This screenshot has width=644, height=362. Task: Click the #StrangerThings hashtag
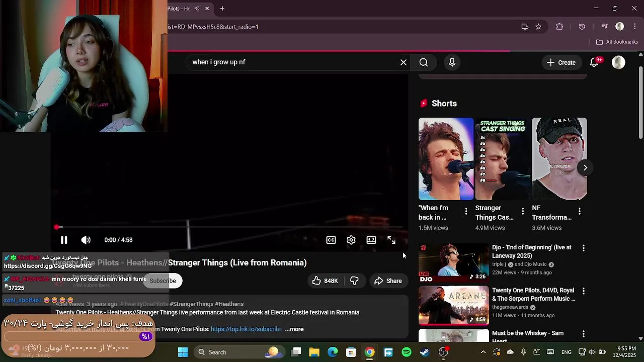192,304
